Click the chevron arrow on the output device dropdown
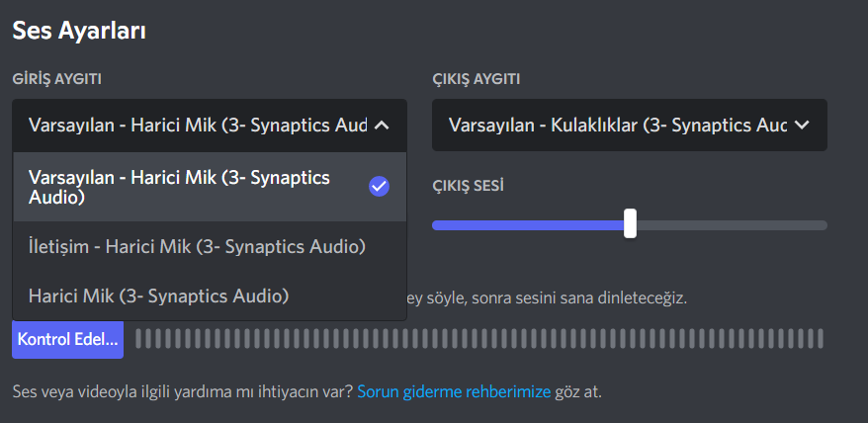 [x=803, y=126]
